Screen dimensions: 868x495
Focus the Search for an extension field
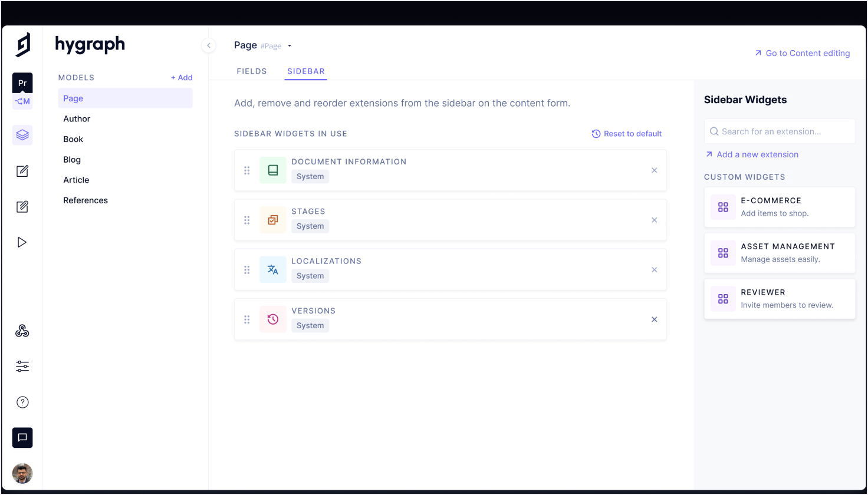click(x=780, y=131)
